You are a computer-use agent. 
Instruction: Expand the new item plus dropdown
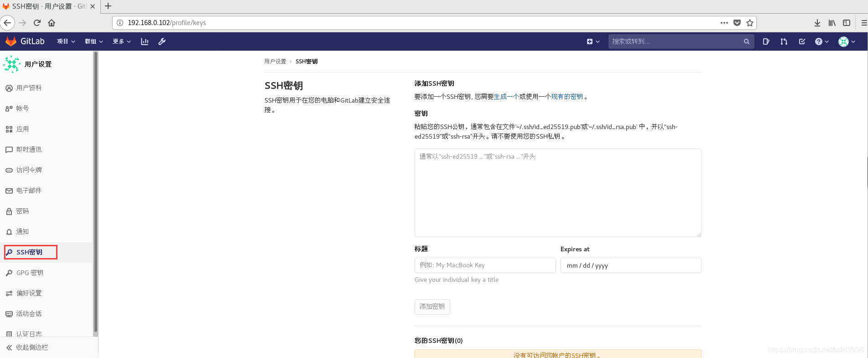coord(593,42)
